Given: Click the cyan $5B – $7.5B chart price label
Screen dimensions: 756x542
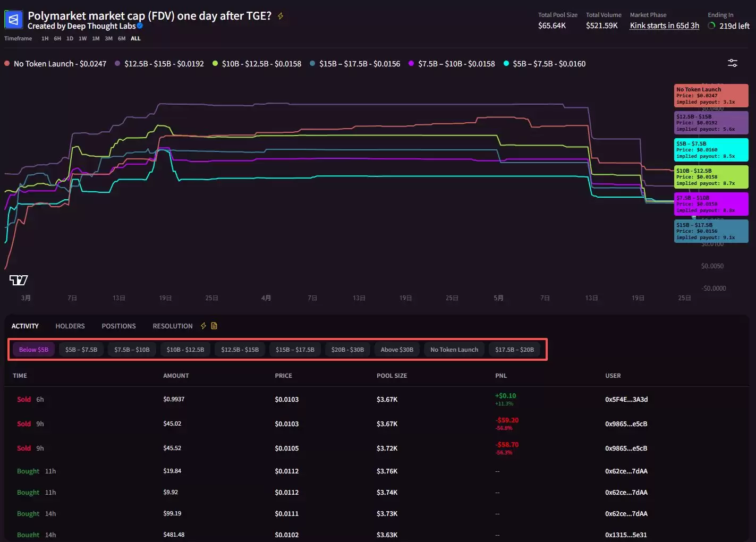Looking at the screenshot, I should [x=711, y=150].
